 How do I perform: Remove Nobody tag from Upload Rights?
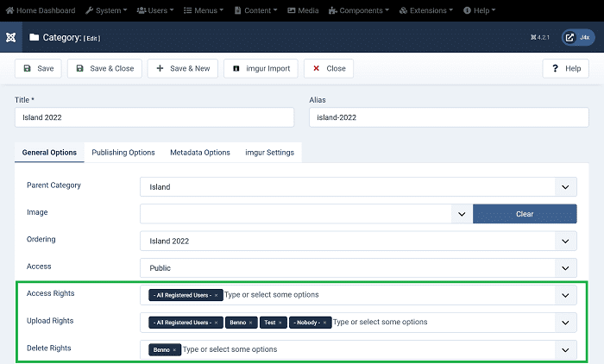(x=325, y=322)
